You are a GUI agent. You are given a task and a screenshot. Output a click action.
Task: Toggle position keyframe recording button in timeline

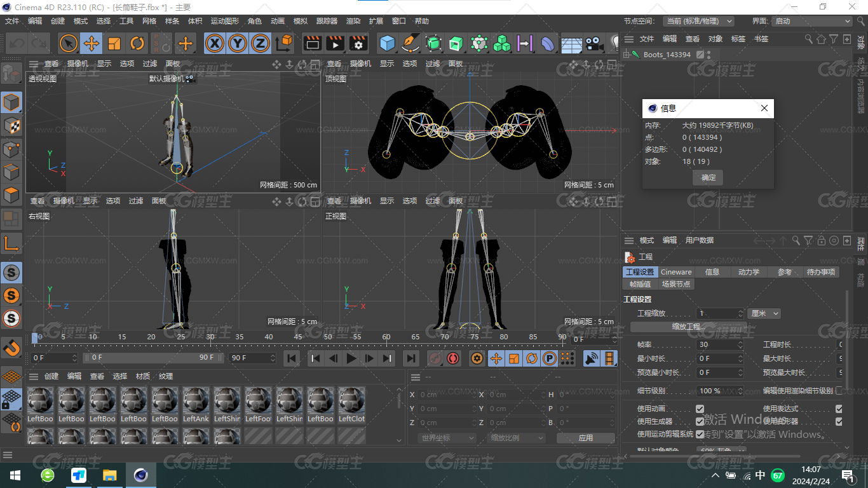coord(496,358)
